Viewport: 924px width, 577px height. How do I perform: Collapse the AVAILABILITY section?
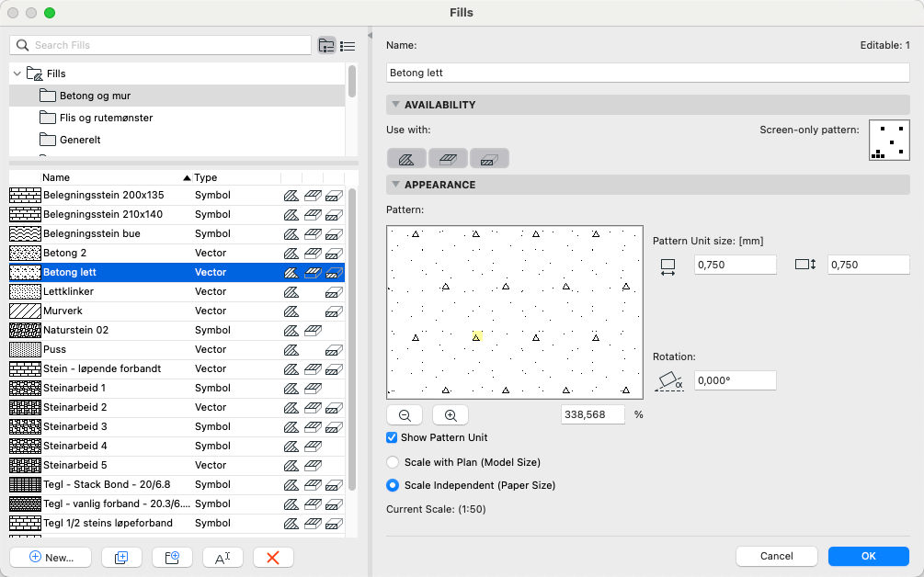coord(395,105)
